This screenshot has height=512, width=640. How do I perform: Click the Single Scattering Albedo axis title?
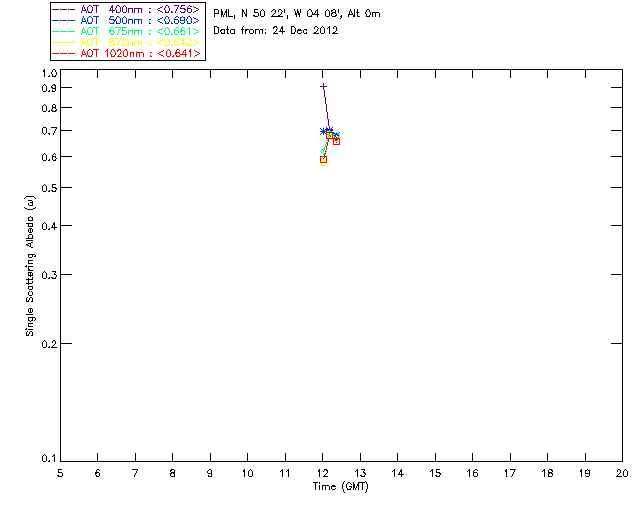(x=30, y=266)
